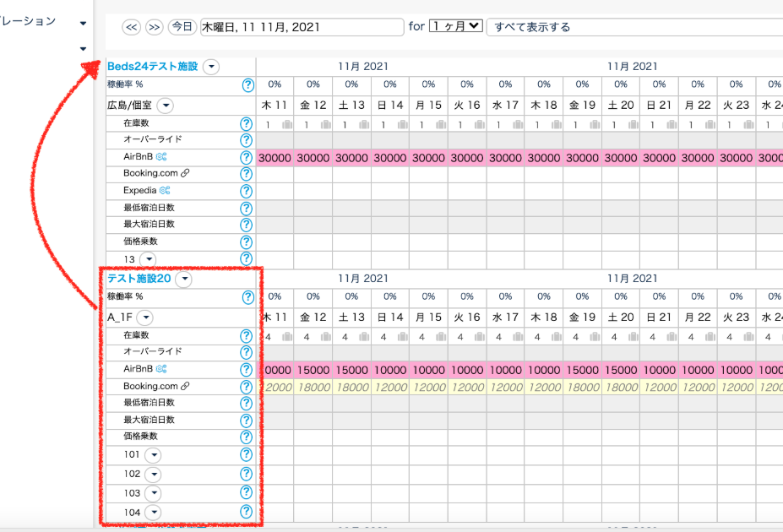Image resolution: width=783 pixels, height=532 pixels.
Task: Open the A_1F room type dropdown
Action: [x=144, y=318]
